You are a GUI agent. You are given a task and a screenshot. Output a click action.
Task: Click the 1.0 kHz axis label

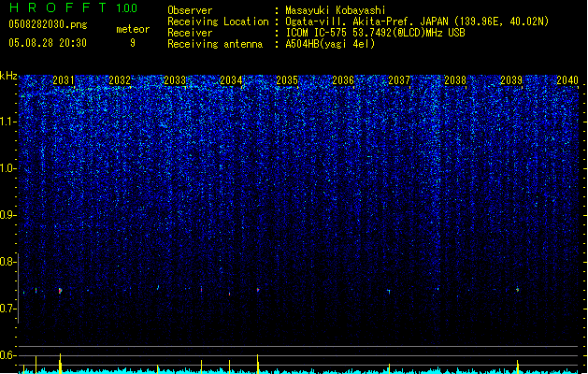[7, 168]
